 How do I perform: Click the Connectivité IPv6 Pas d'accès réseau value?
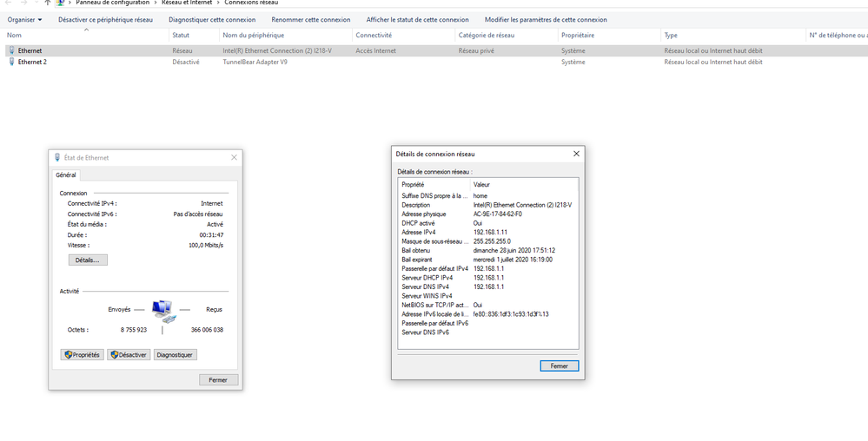[x=198, y=214]
